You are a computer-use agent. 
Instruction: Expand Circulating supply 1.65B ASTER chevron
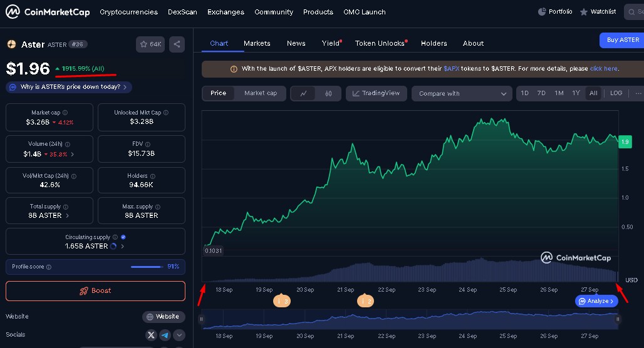coord(122,246)
